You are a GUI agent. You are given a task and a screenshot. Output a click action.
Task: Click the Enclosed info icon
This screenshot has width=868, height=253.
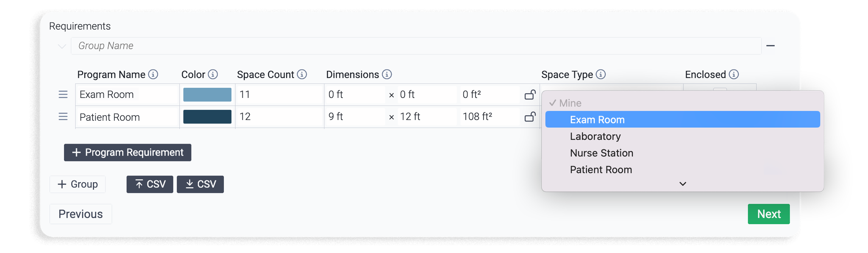tap(734, 75)
